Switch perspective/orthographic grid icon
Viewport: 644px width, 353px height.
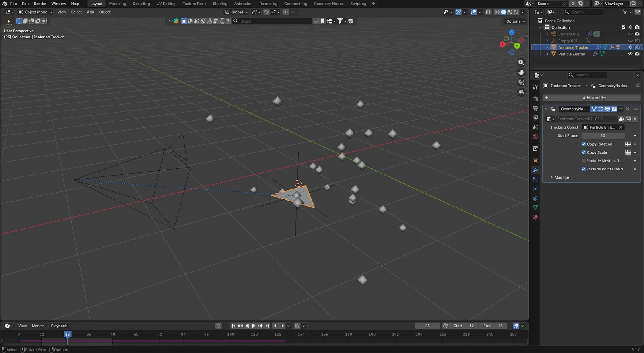(521, 92)
